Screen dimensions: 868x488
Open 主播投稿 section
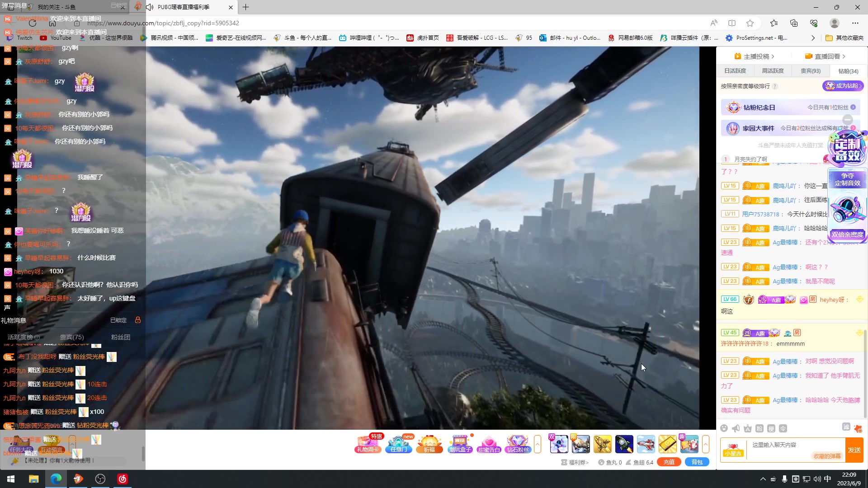[x=755, y=56]
